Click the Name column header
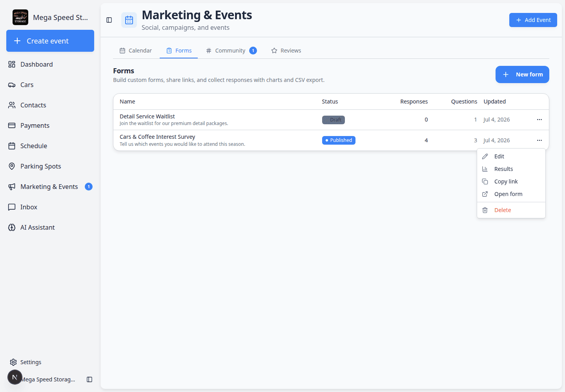The image size is (565, 392). 128,102
